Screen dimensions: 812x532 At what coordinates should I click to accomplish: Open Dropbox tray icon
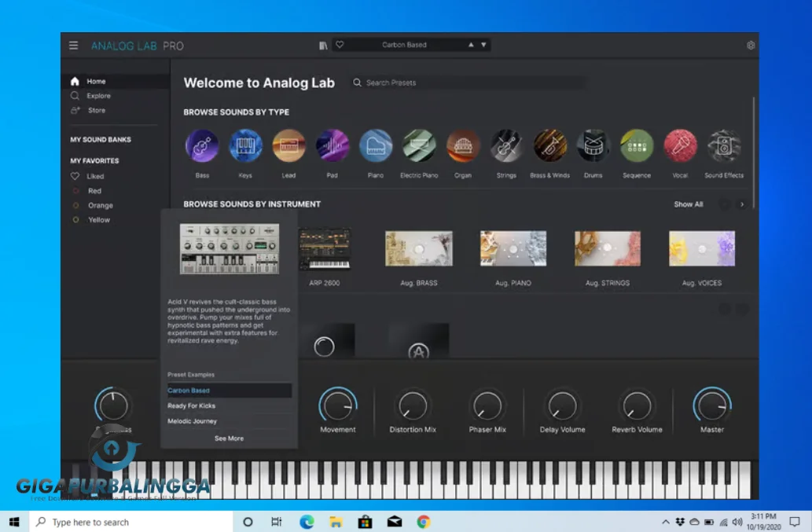680,522
